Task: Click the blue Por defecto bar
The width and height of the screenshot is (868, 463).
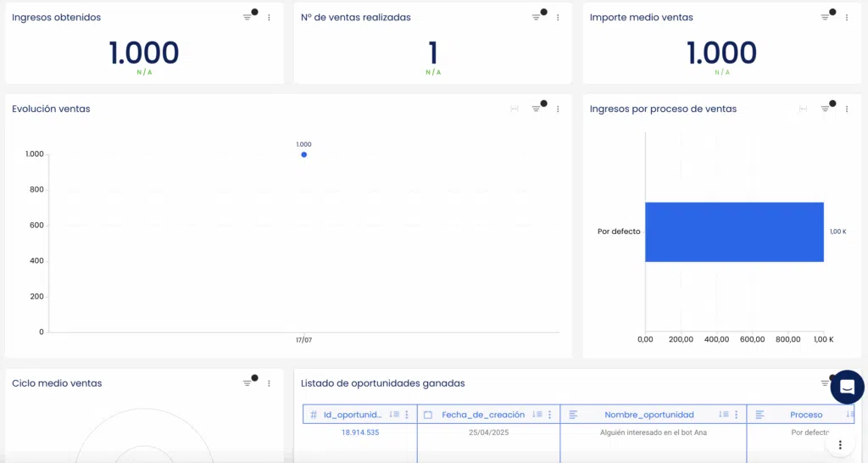Action: (734, 232)
